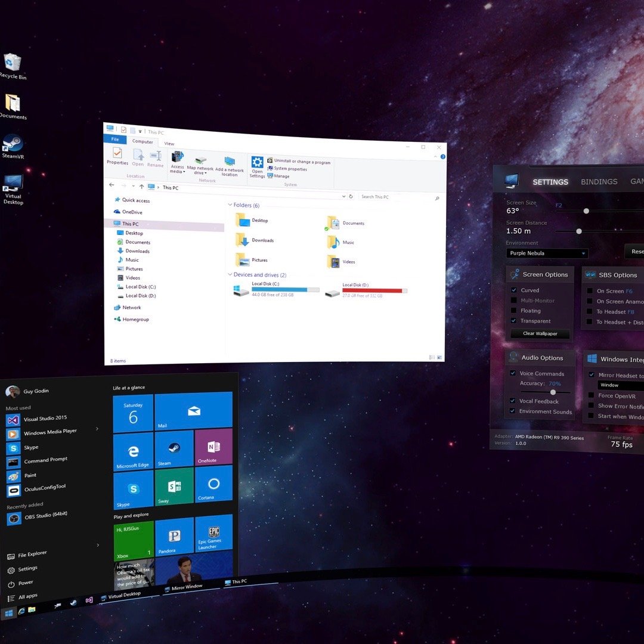Open the File tab in Explorer
644x644 pixels.
point(115,139)
